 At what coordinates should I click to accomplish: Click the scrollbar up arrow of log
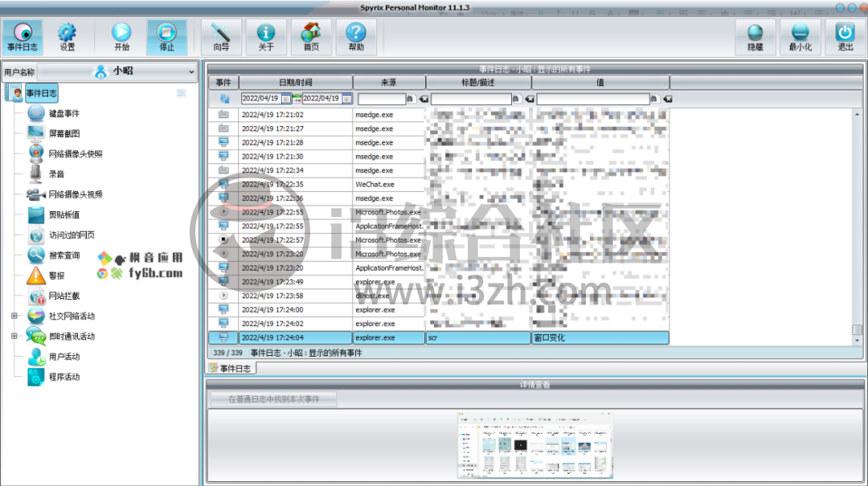point(857,114)
